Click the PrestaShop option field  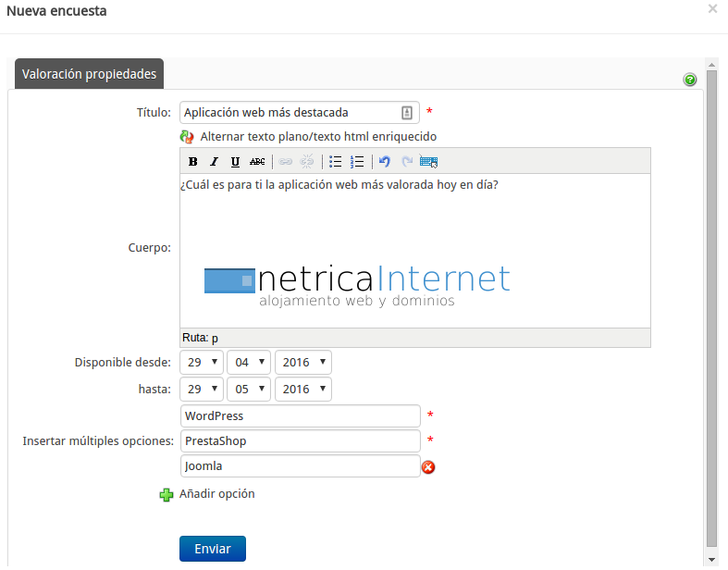(301, 441)
